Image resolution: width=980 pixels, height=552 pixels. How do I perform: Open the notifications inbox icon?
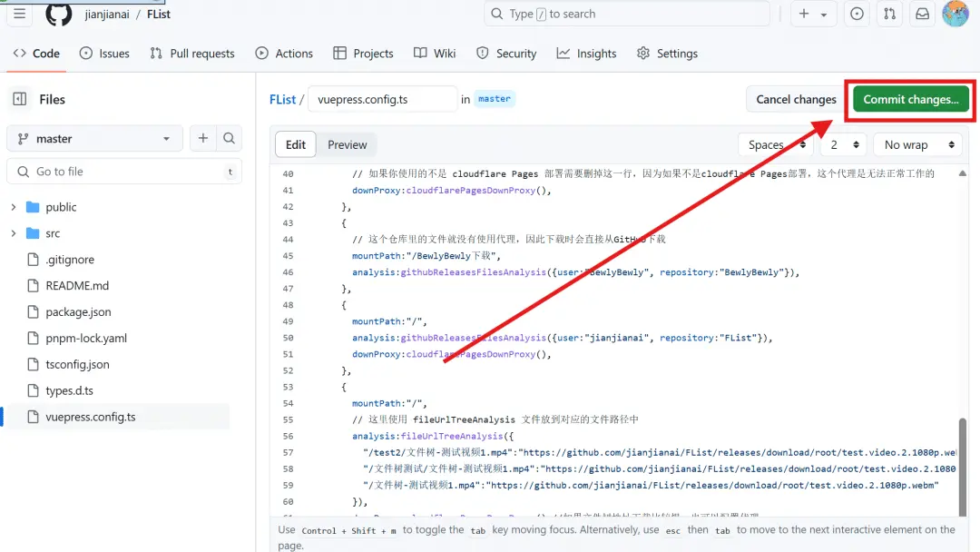coord(922,14)
